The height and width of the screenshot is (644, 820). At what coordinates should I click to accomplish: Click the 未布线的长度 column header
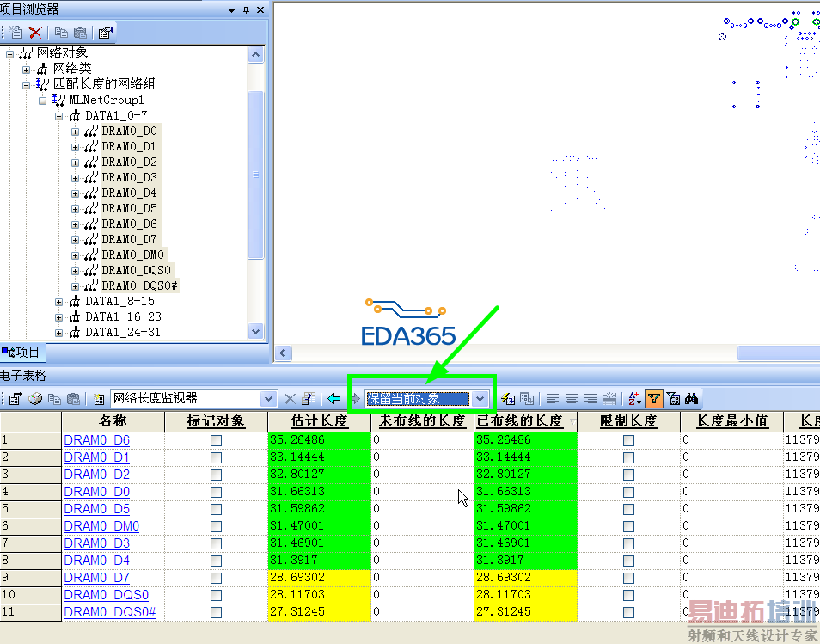[x=422, y=421]
